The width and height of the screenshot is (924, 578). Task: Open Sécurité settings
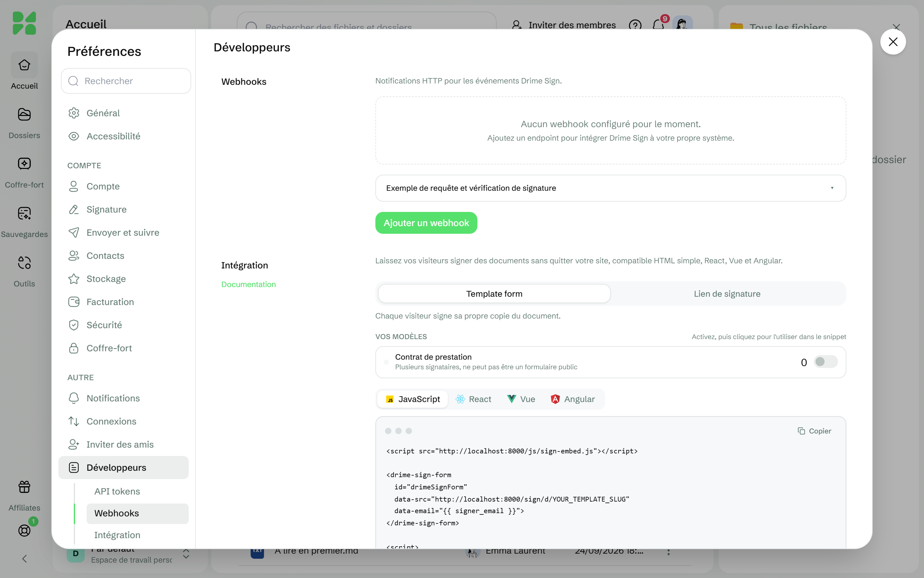(x=123, y=325)
